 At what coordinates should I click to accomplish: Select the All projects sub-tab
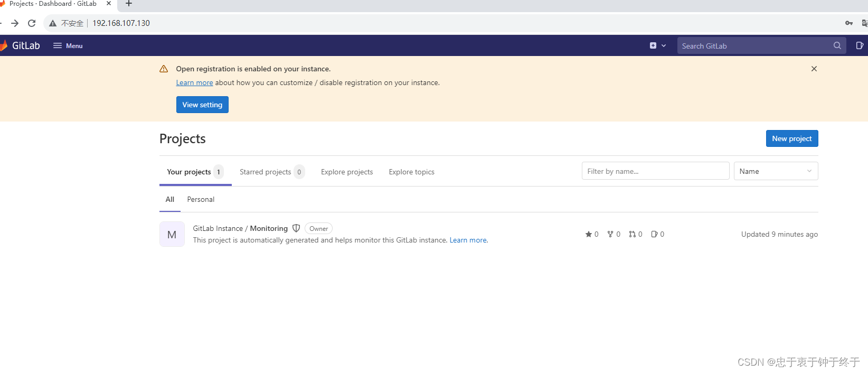[170, 199]
